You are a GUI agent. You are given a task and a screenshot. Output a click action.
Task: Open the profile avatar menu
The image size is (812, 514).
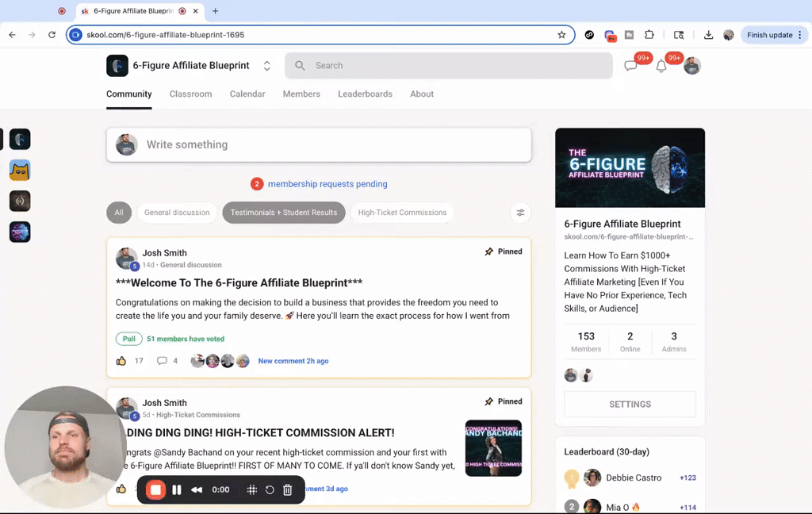click(691, 66)
